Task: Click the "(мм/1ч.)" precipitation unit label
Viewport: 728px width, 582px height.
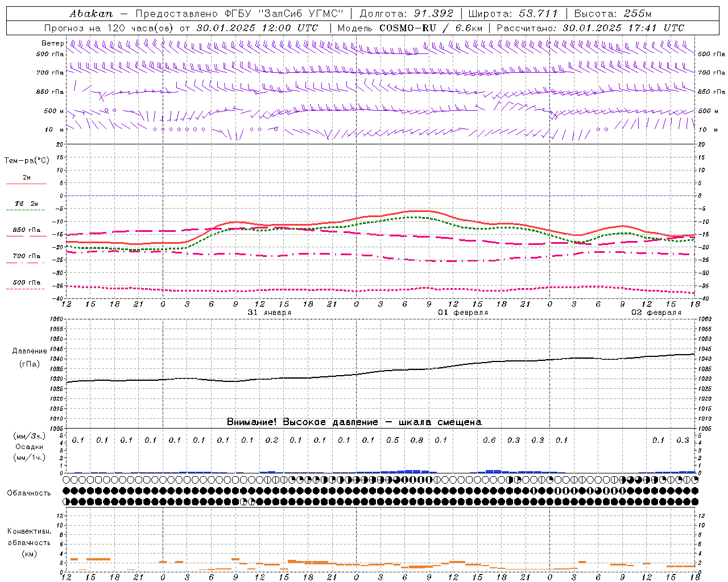Action: (30, 458)
